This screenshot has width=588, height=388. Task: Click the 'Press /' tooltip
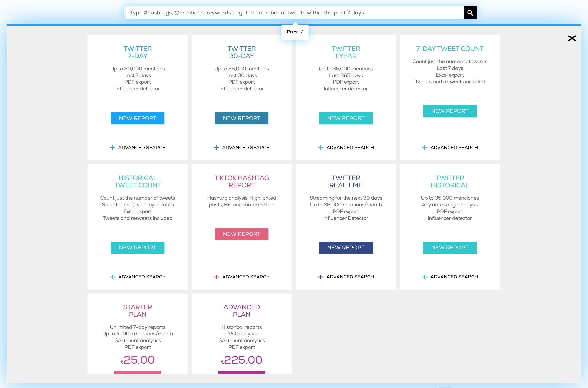295,32
